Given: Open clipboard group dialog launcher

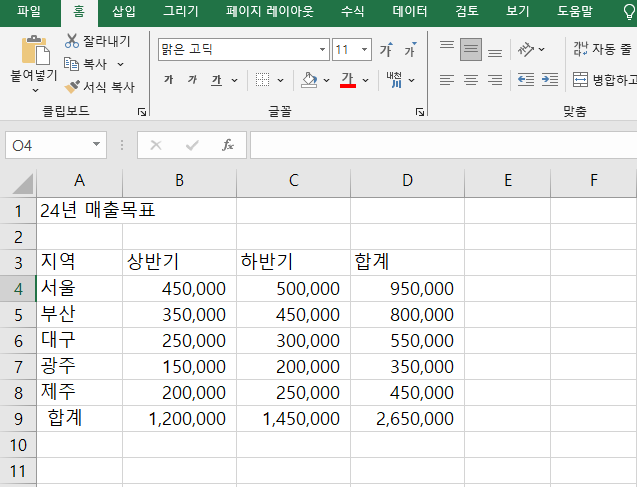Looking at the screenshot, I should (142, 112).
